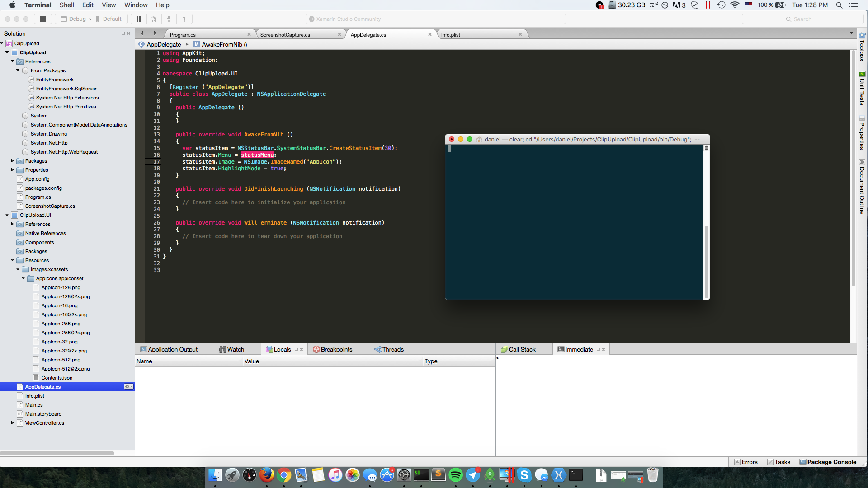Collapse the Images.xcassets folder
The height and width of the screenshot is (488, 868).
point(18,269)
